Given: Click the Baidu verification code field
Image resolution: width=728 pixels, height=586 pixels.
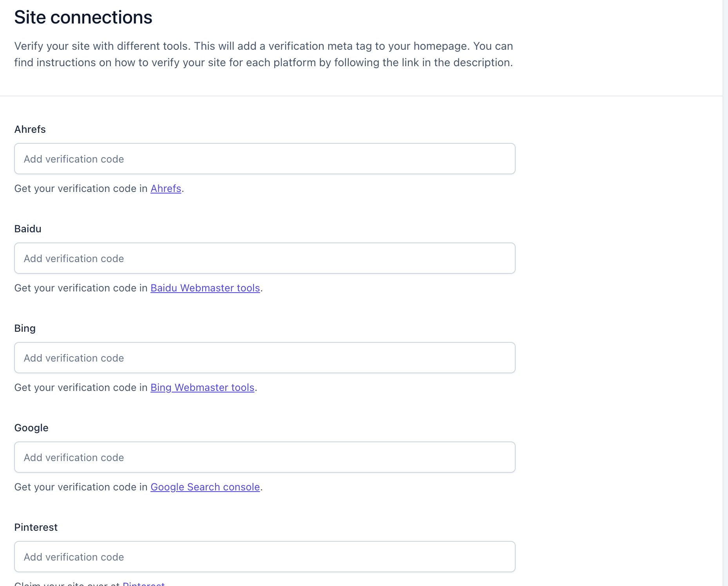Looking at the screenshot, I should coord(264,258).
